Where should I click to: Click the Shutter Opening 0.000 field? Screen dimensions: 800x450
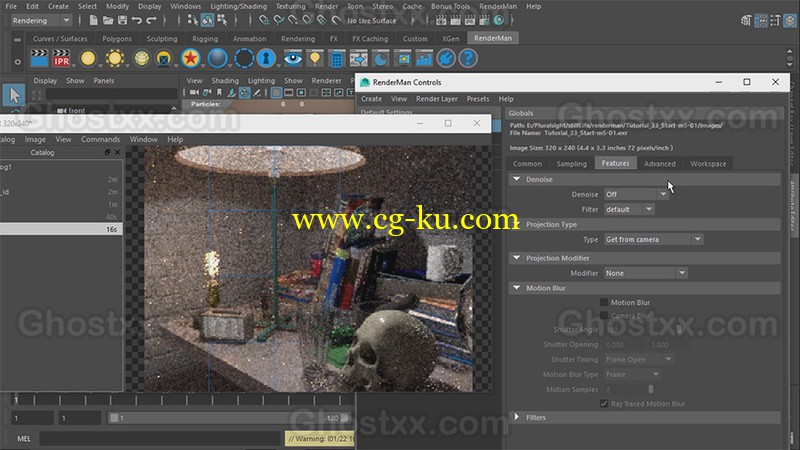(624, 345)
